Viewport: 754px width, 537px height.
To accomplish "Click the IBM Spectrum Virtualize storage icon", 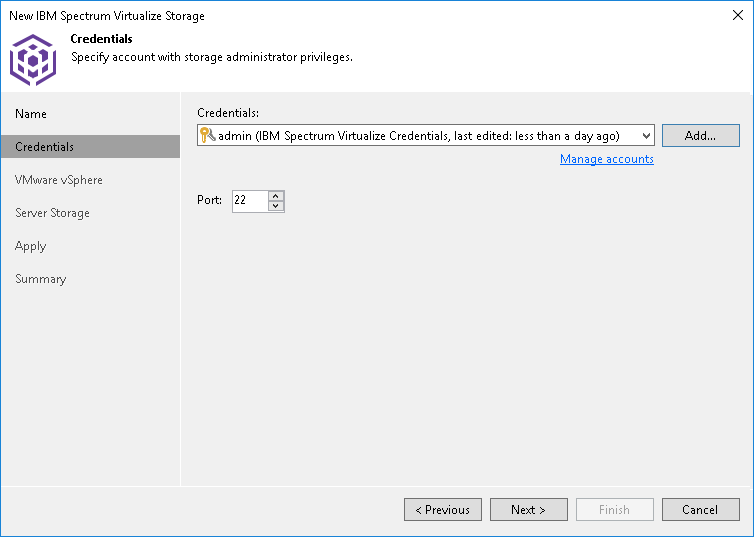I will click(32, 59).
